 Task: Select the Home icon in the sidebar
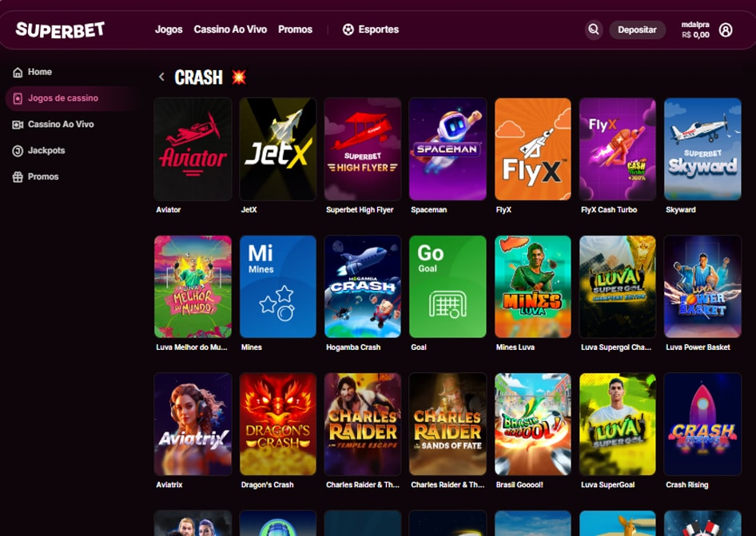18,72
